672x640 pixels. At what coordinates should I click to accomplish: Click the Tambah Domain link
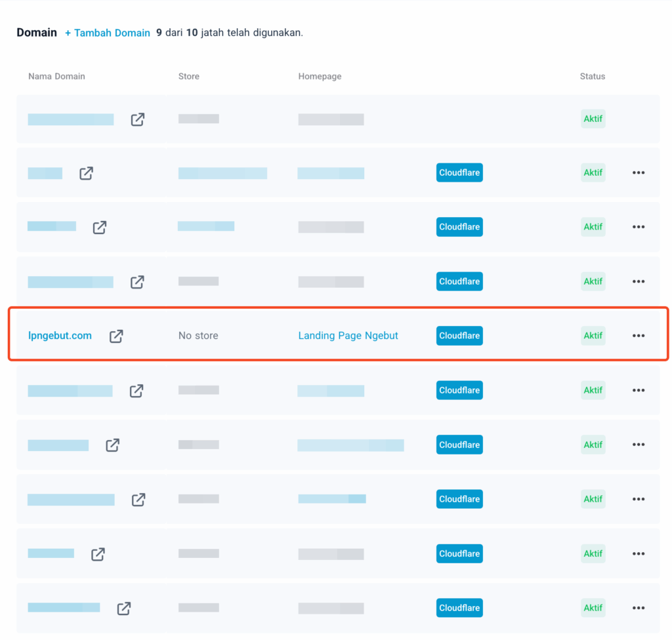point(108,32)
